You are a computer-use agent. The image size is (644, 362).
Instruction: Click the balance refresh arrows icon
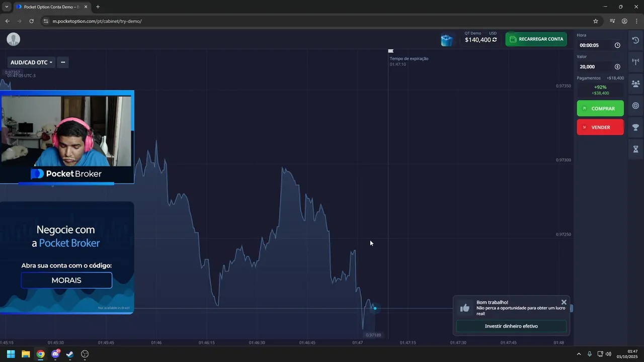(495, 40)
